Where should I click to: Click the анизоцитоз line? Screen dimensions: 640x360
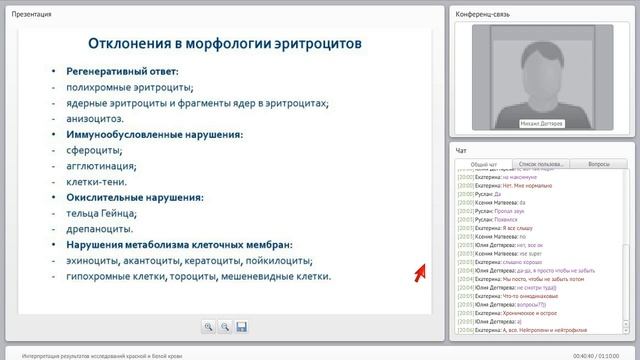point(95,119)
